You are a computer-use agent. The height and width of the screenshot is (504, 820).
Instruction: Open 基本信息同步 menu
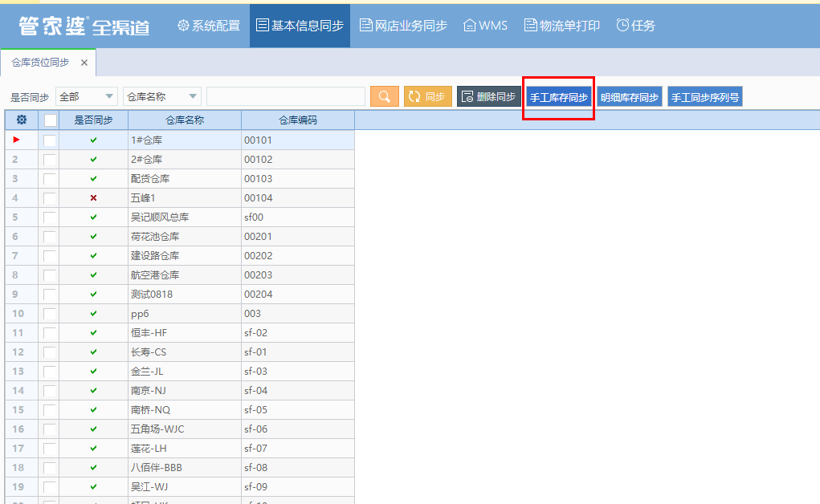point(300,26)
